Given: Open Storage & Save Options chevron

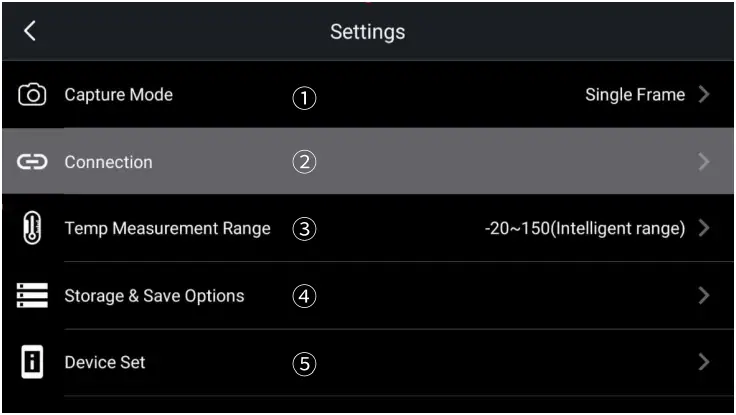Looking at the screenshot, I should click(704, 295).
